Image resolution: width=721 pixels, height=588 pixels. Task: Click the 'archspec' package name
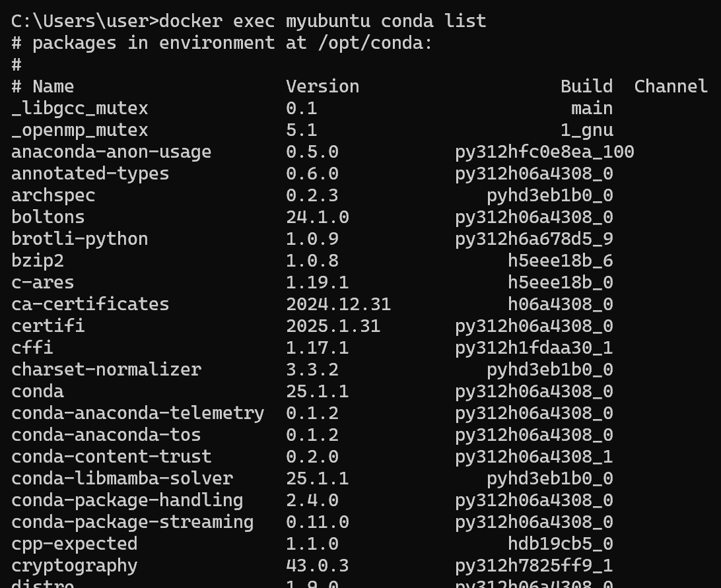point(53,195)
